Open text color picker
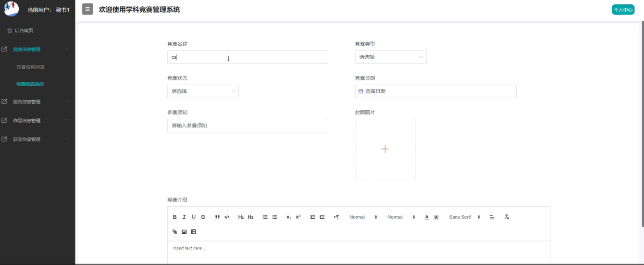 pyautogui.click(x=427, y=217)
